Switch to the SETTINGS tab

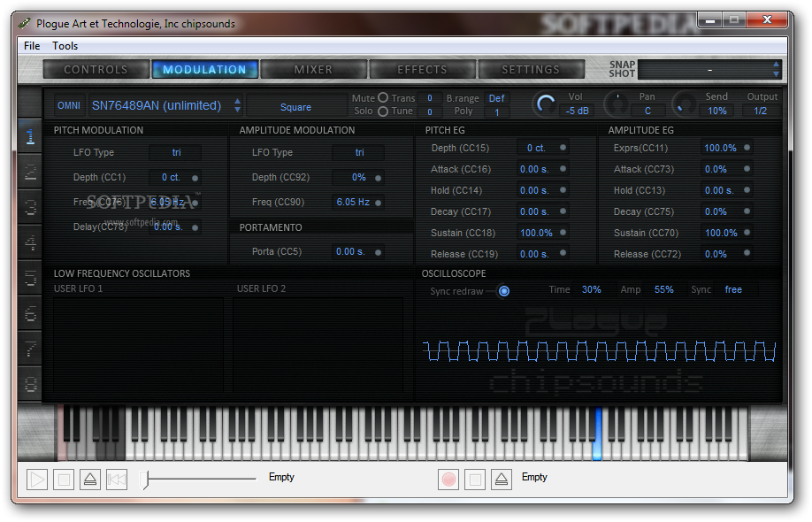tap(531, 69)
